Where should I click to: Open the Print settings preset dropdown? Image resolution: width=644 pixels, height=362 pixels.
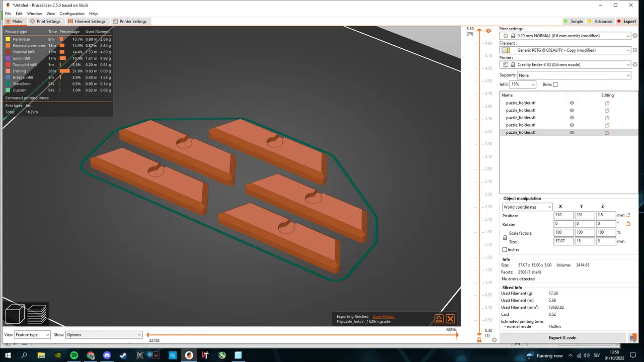pyautogui.click(x=566, y=36)
